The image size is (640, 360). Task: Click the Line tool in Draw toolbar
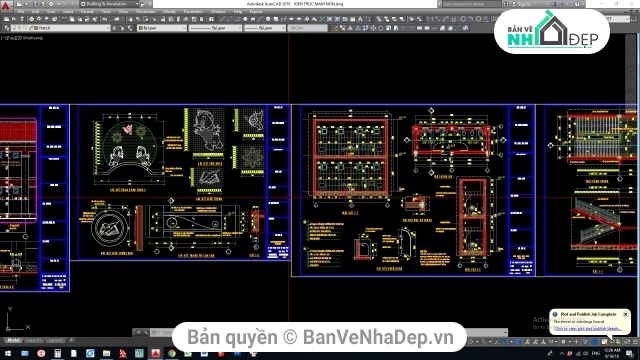(222, 19)
